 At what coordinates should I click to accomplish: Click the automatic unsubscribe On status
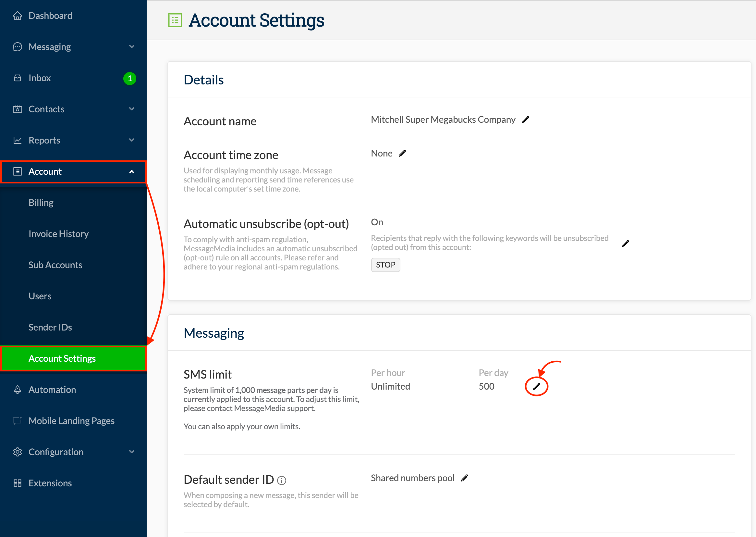point(377,222)
